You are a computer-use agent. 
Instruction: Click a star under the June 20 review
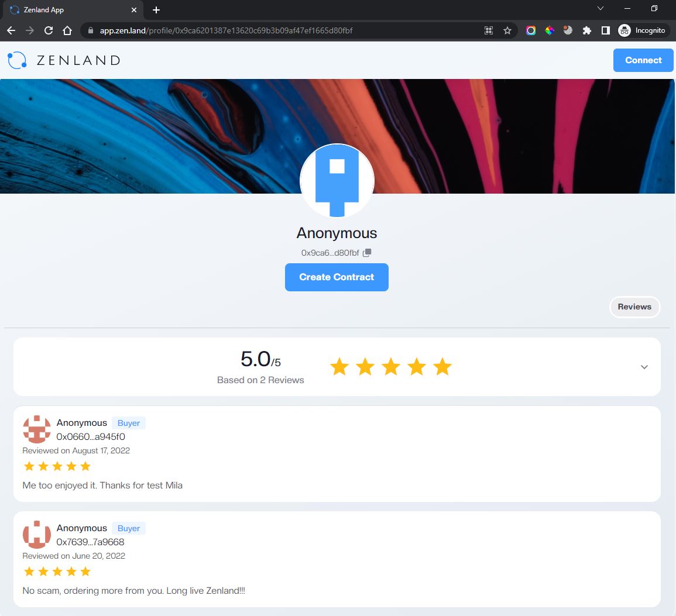[29, 571]
